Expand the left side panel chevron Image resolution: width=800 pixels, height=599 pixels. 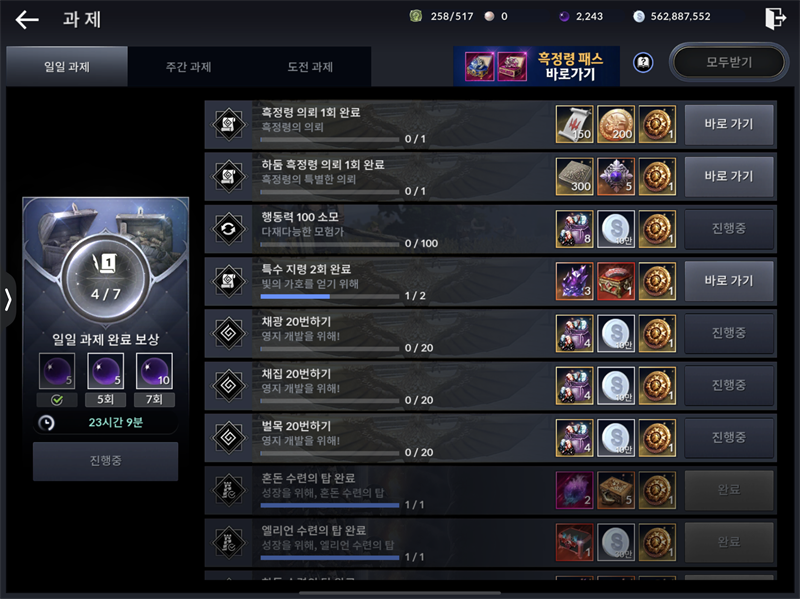pyautogui.click(x=7, y=300)
